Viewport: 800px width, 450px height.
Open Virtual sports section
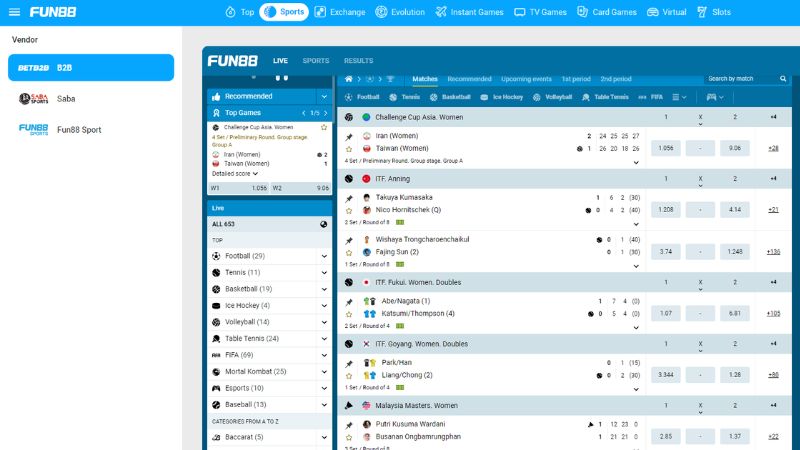click(666, 12)
